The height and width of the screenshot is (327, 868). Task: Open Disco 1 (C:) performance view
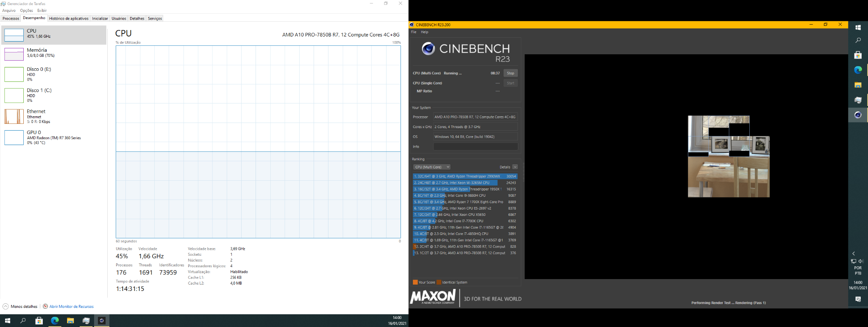[x=54, y=95]
